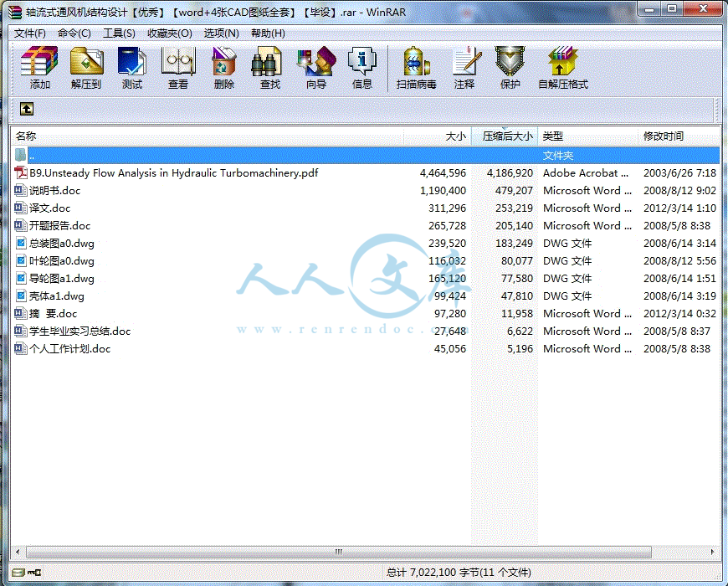Click the DWG 文件 type in 壳体a1.dwg row
The width and height of the screenshot is (728, 586).
tap(567, 296)
